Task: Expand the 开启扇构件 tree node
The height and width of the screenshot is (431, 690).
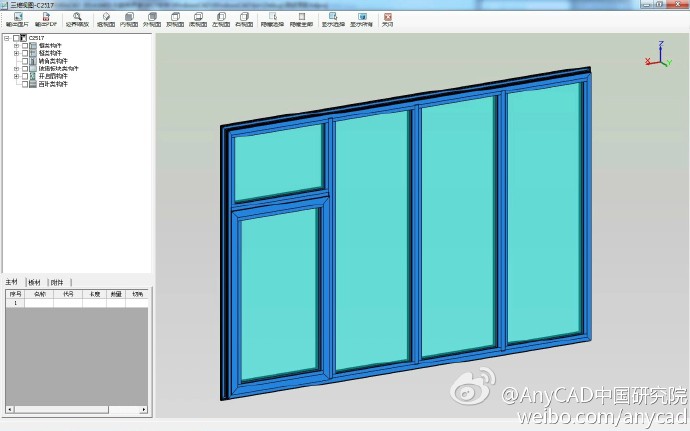Action: point(16,76)
